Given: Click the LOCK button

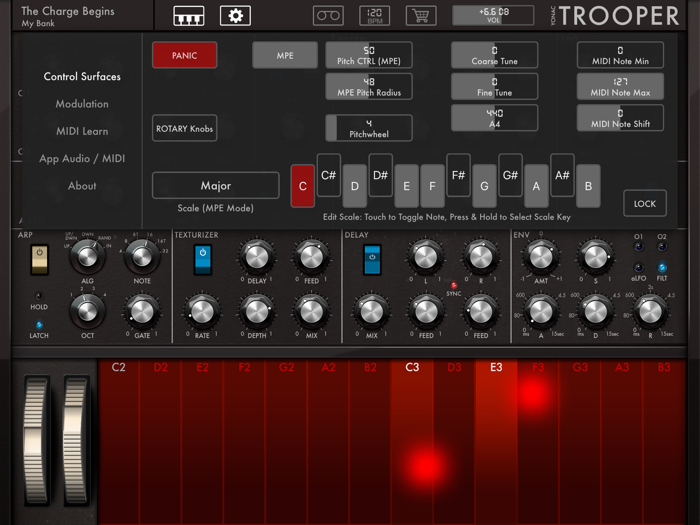Looking at the screenshot, I should (x=645, y=204).
